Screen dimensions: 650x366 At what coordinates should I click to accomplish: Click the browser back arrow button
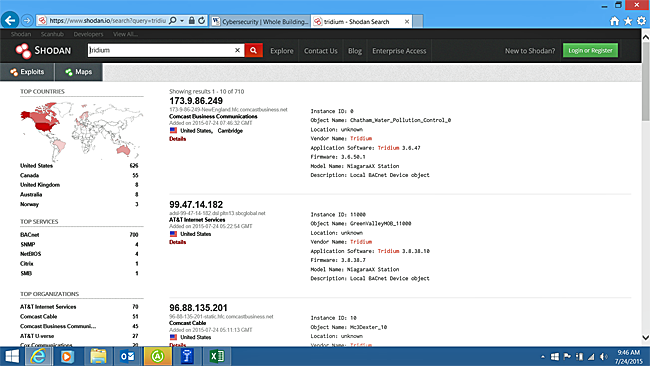(x=10, y=20)
